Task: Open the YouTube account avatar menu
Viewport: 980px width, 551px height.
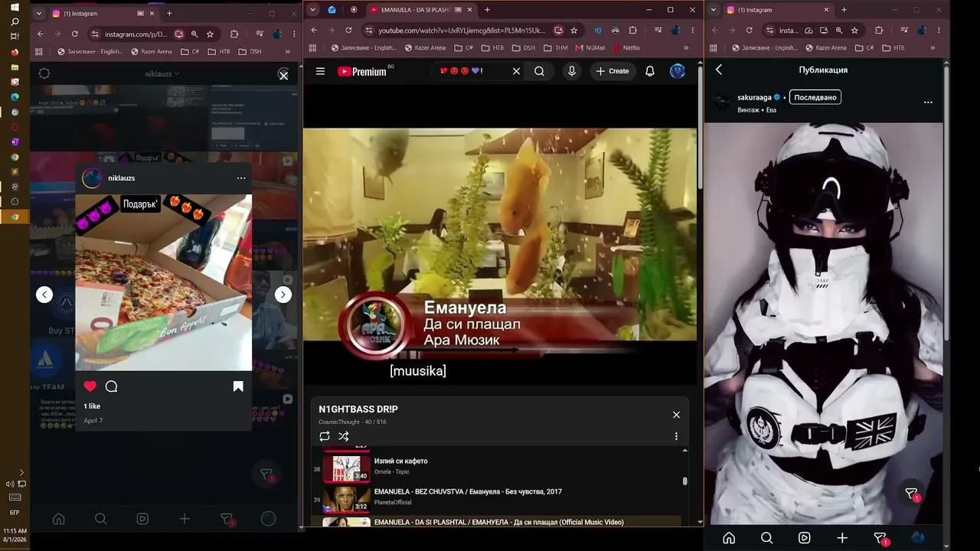Action: [x=678, y=71]
